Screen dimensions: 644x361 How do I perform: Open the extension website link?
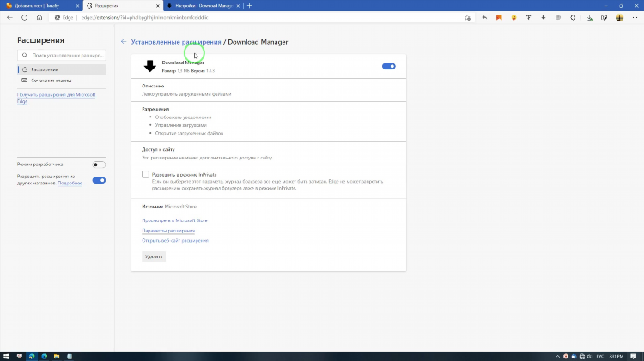[175, 240]
